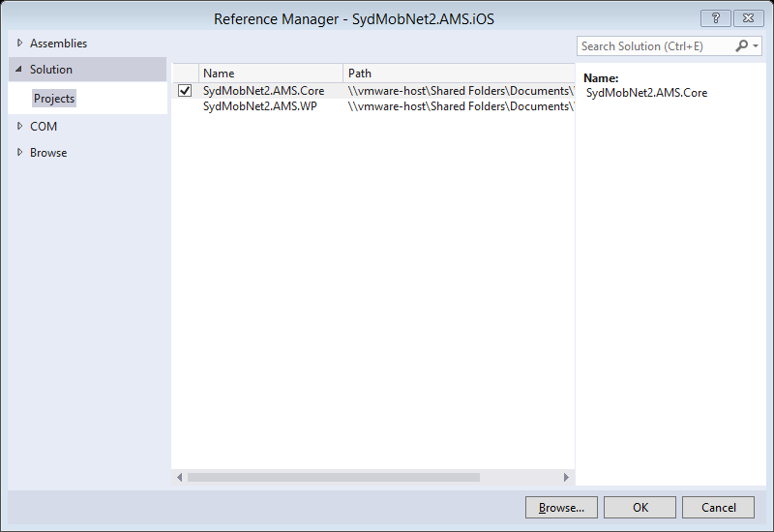Click the path of SydMobNet2.AMS.Core row

[x=461, y=91]
